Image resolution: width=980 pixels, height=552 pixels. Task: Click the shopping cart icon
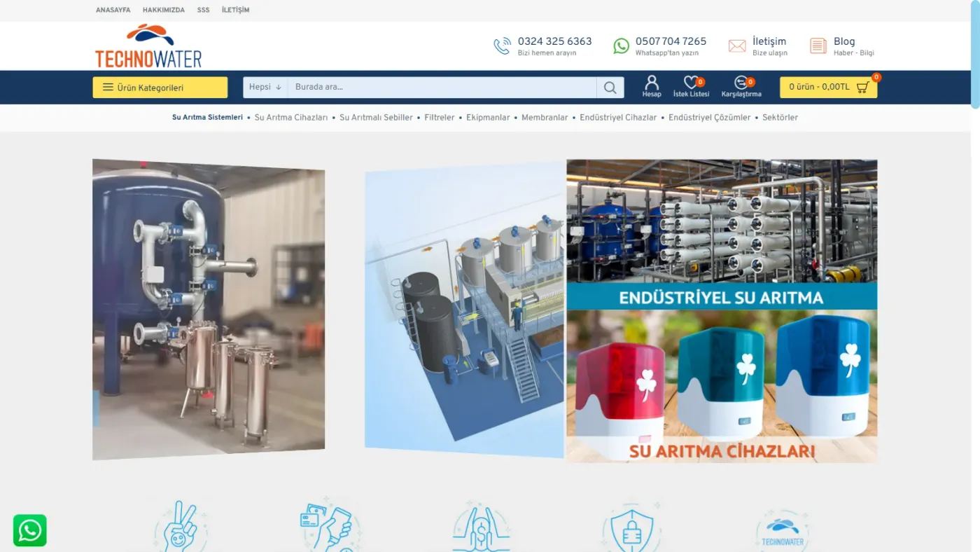[862, 88]
